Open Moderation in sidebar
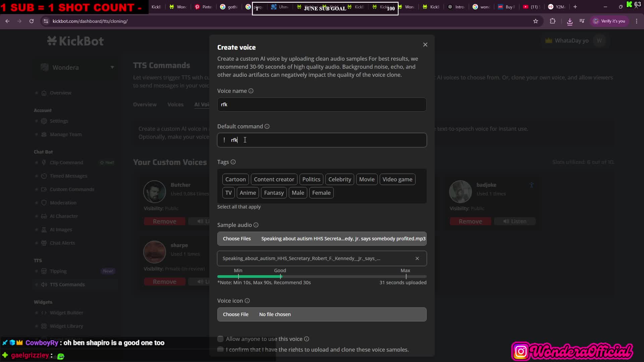 tap(63, 203)
